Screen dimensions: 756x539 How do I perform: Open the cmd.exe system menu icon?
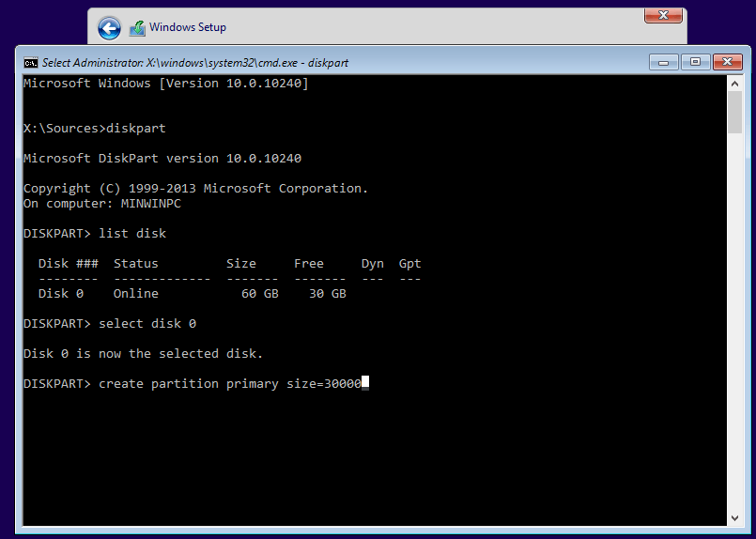click(x=31, y=63)
